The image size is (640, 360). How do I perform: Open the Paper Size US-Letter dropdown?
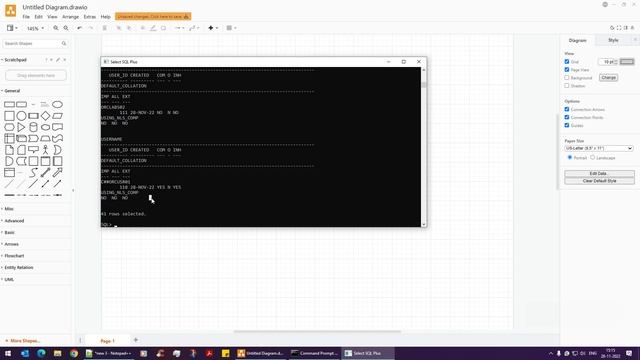pos(599,148)
